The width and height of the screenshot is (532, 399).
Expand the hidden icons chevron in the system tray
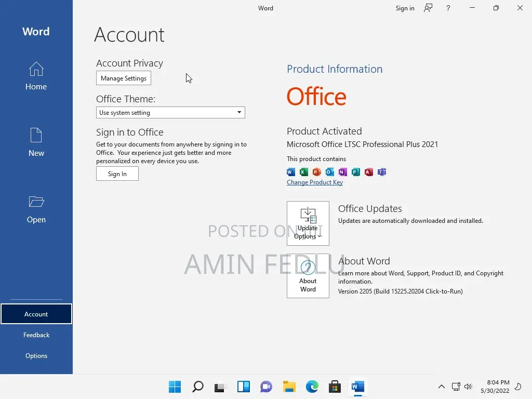point(441,387)
